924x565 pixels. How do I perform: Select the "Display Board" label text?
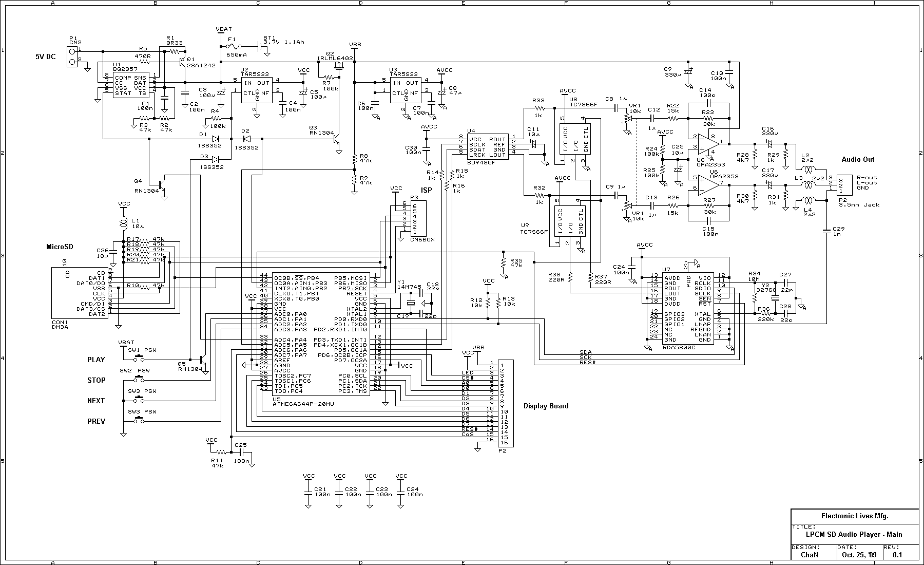pyautogui.click(x=546, y=406)
